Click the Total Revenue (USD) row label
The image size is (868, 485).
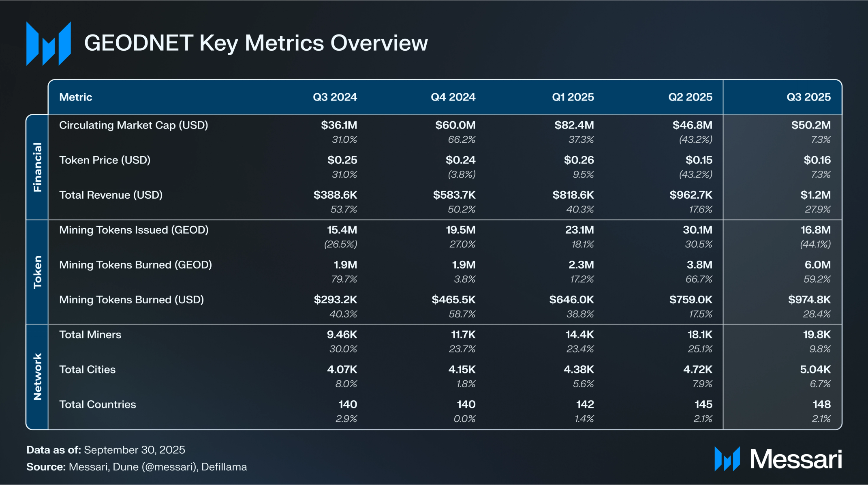pyautogui.click(x=111, y=195)
